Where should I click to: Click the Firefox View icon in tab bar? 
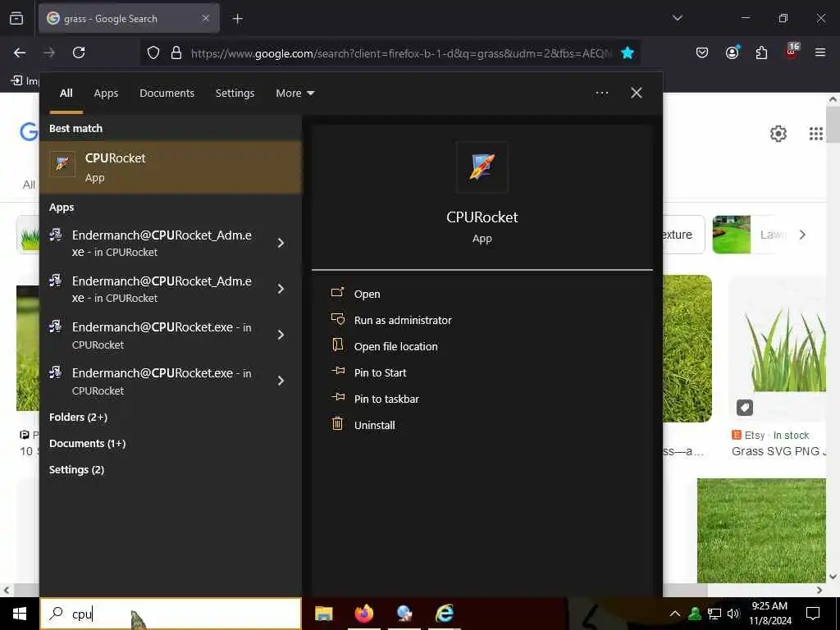(x=16, y=19)
